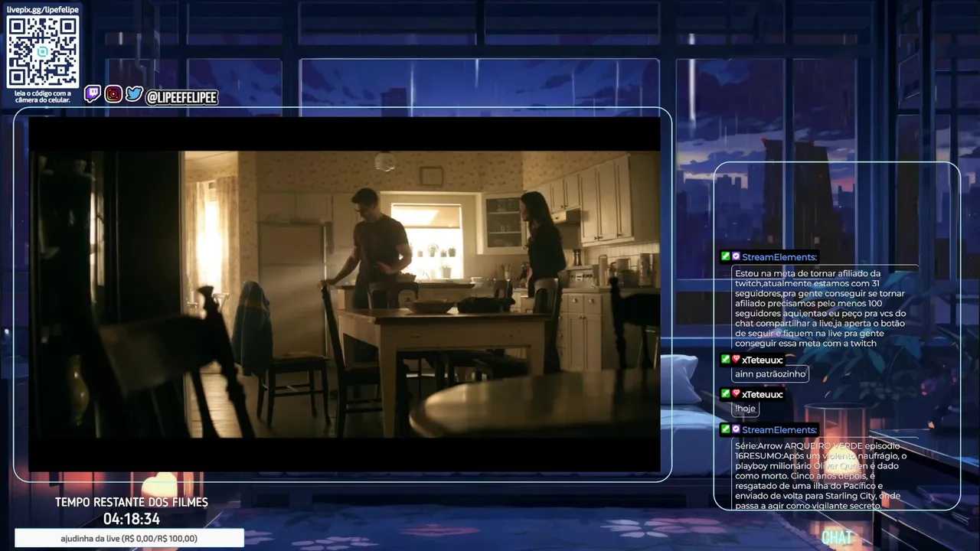Viewport: 980px width, 551px height.
Task: Click the blue Twitter bird icon
Action: [x=134, y=94]
